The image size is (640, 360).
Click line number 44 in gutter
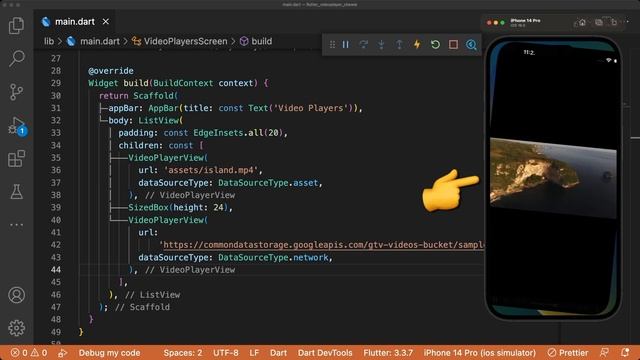pos(56,270)
